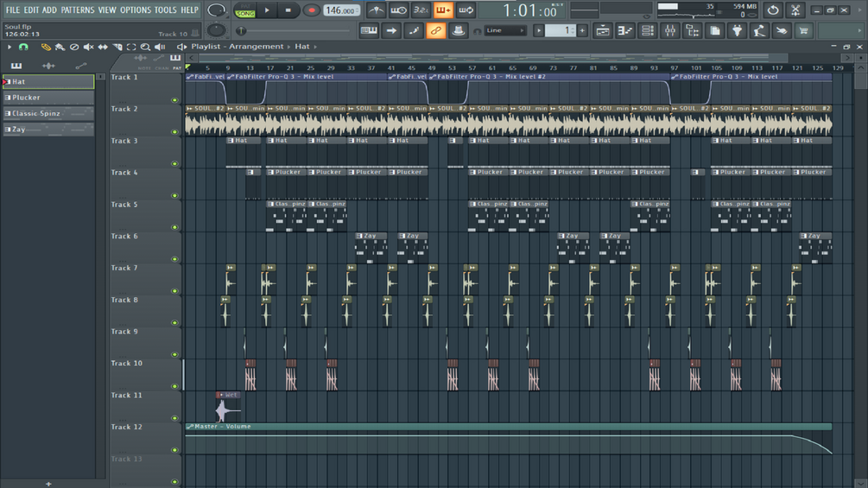Click the song position slider
The image size is (868, 488).
click(x=294, y=30)
